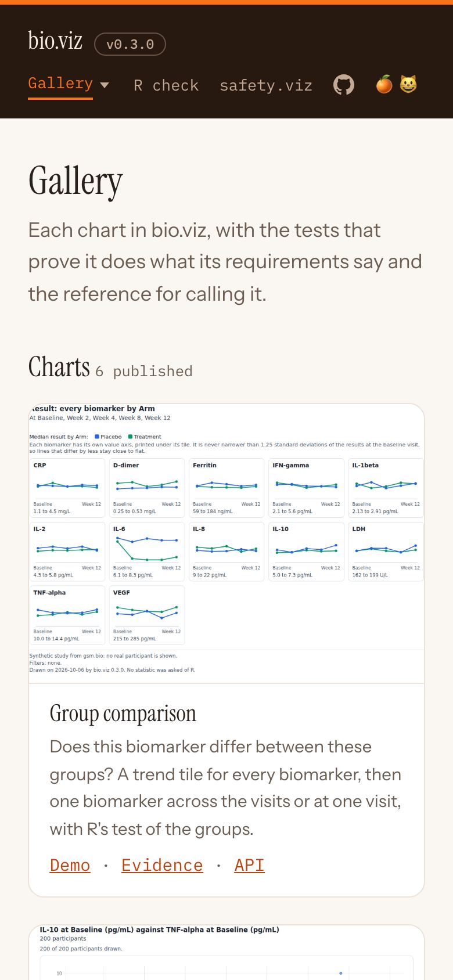
Task: Click the Treatment green legend swatch
Action: click(x=130, y=437)
